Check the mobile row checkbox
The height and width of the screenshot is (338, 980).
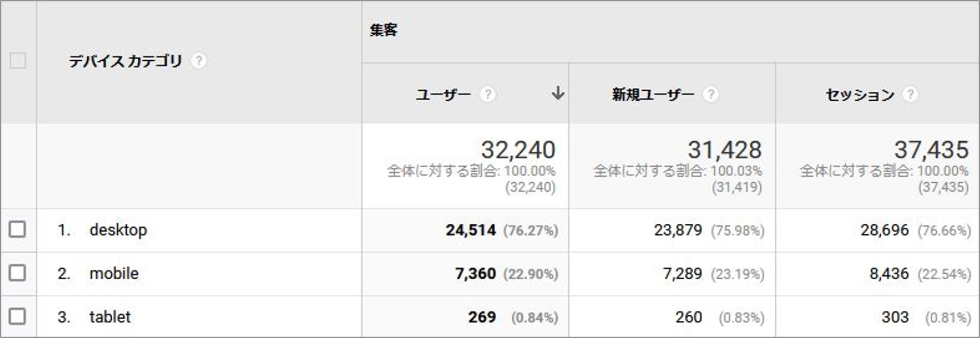17,273
